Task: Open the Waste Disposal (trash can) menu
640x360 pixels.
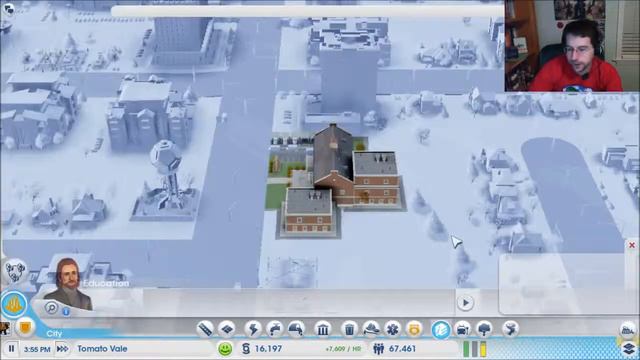Action: [x=349, y=329]
